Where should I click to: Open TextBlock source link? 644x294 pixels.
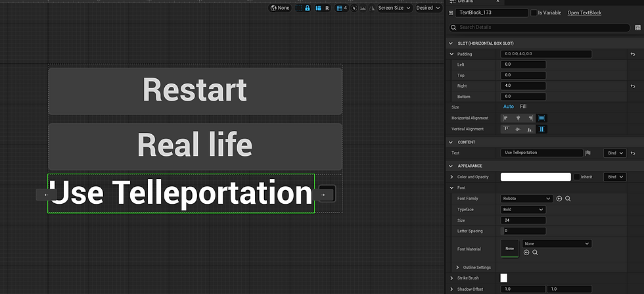[x=584, y=12]
